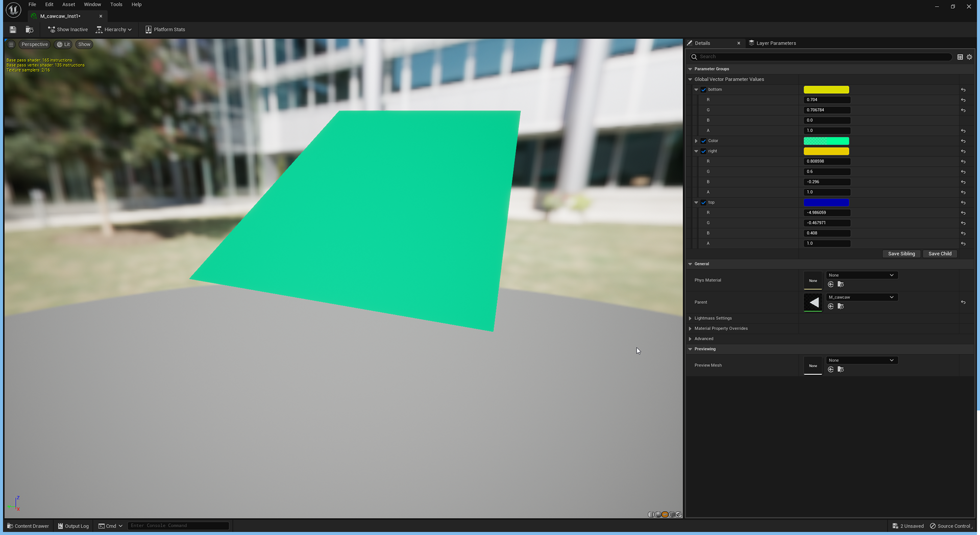Reset right parameter to default
Viewport: 980px width, 535px height.
pos(963,151)
